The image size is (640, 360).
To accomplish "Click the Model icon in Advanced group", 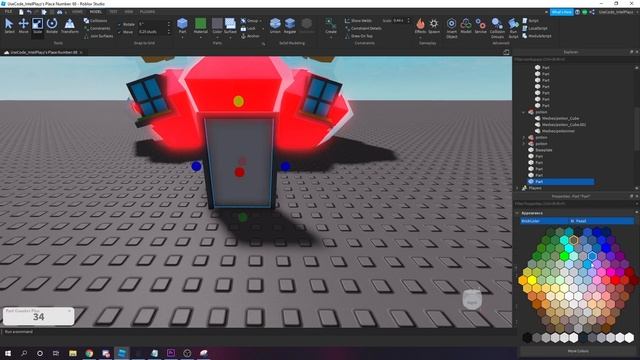I will click(466, 25).
